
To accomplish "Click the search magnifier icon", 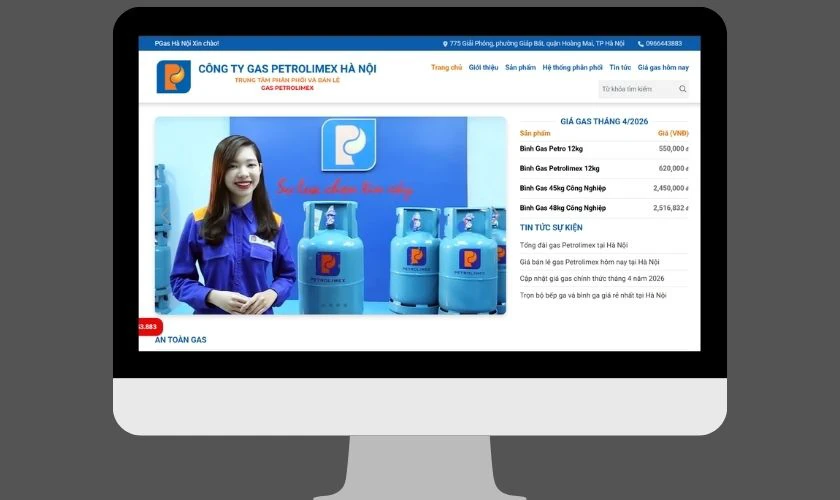I will 682,89.
